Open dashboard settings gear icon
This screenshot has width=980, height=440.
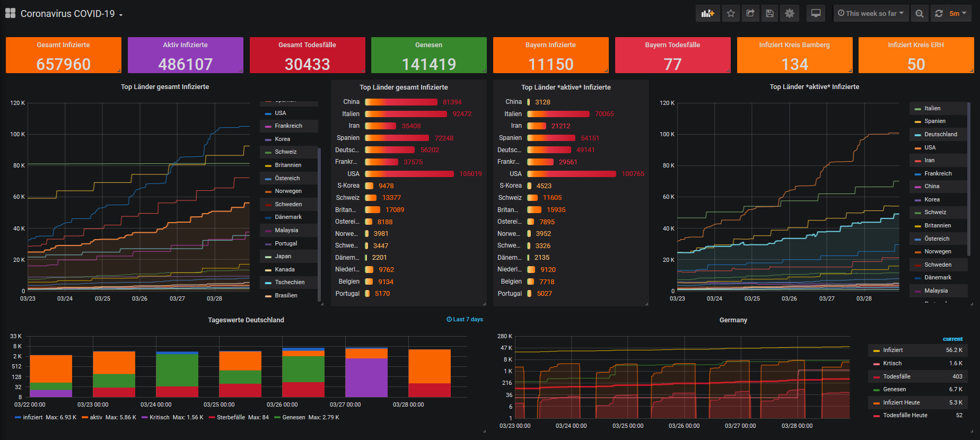(x=790, y=13)
